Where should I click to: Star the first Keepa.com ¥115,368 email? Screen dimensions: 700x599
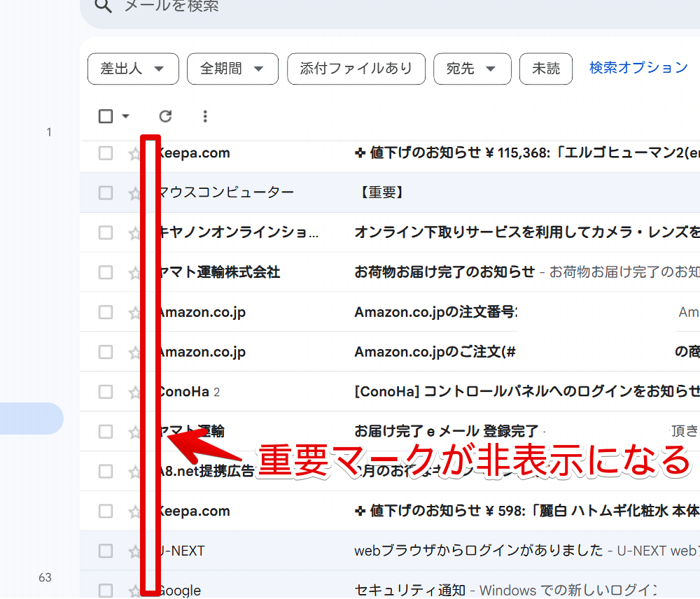(x=134, y=154)
